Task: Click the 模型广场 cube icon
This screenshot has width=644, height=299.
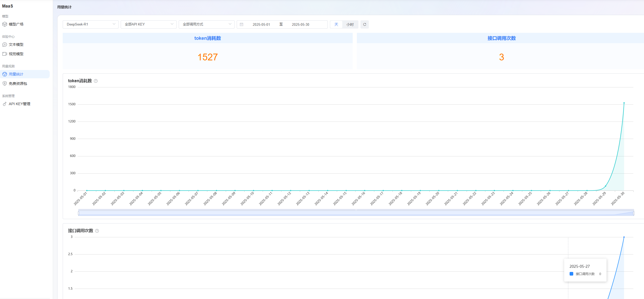Action: (x=4, y=24)
